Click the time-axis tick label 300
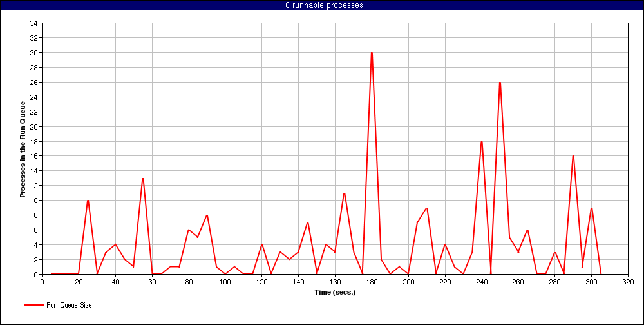 591,282
